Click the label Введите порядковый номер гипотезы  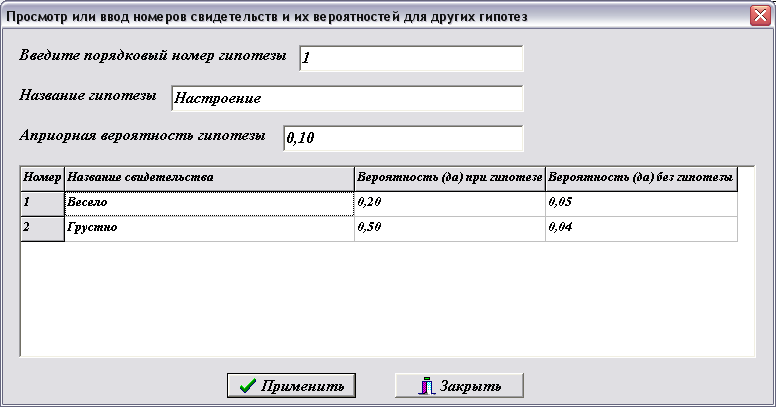(153, 55)
